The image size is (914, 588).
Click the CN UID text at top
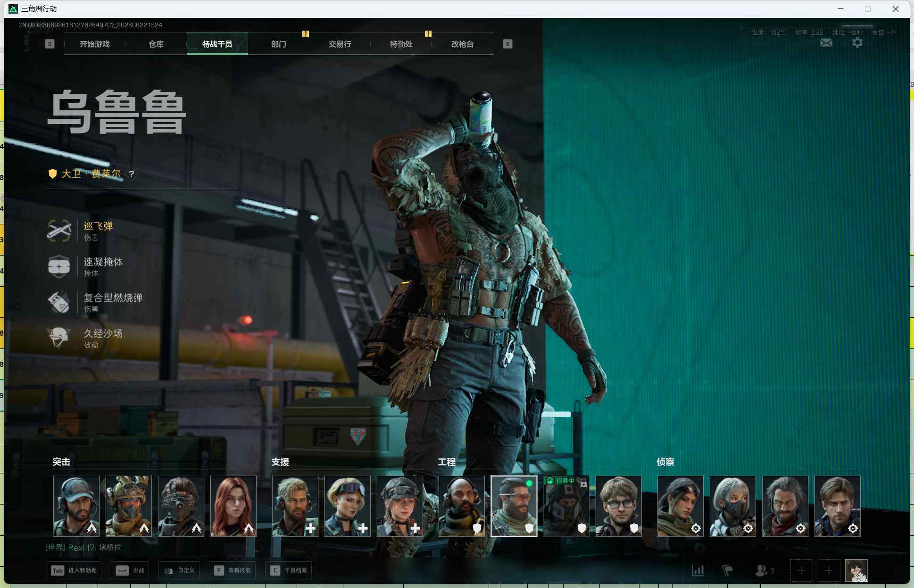pyautogui.click(x=90, y=25)
